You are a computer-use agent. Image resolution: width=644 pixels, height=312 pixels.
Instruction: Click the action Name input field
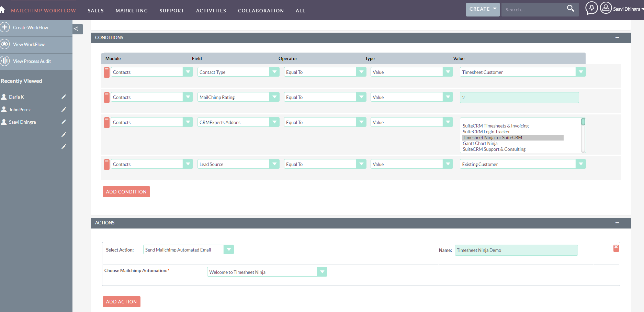tap(516, 250)
